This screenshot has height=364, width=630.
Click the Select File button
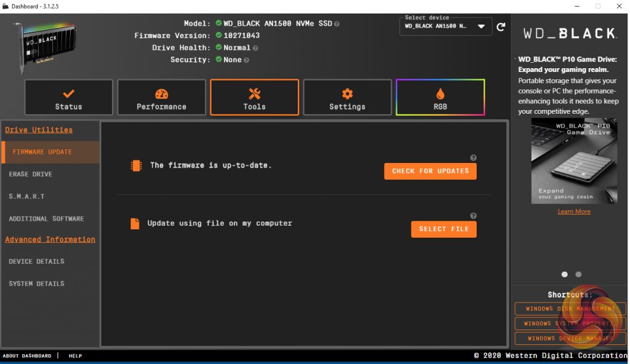click(444, 229)
